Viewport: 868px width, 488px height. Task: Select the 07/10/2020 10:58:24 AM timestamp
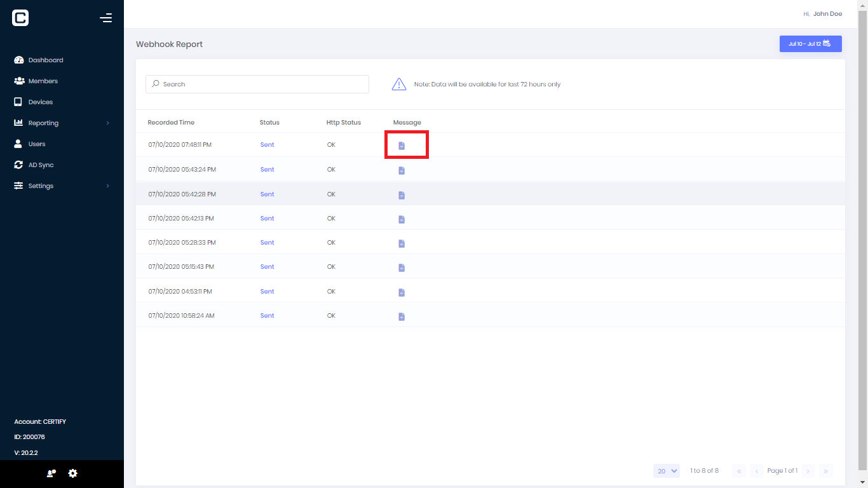point(182,315)
